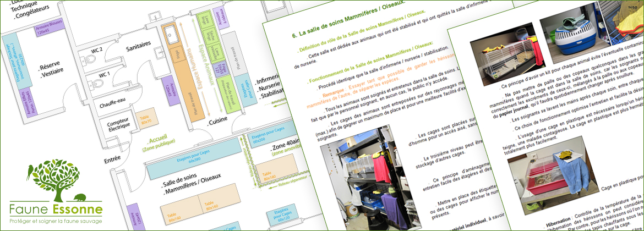
Task: Click the '. Infirmerie' label on the plan
Action: tap(268, 80)
